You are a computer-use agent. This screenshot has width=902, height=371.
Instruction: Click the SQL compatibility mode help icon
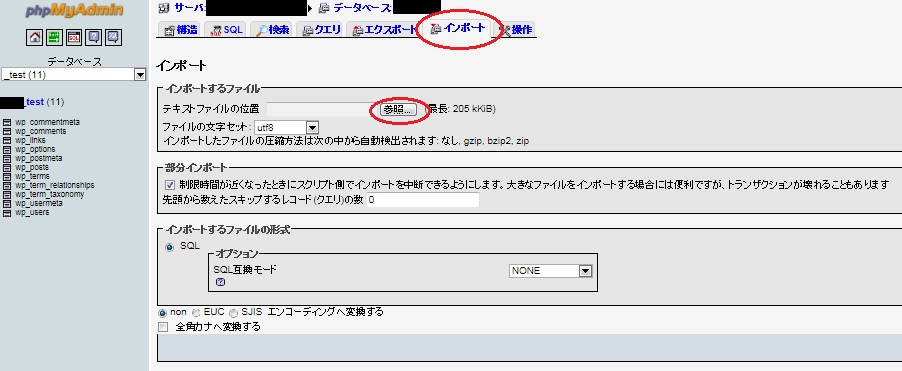click(220, 282)
